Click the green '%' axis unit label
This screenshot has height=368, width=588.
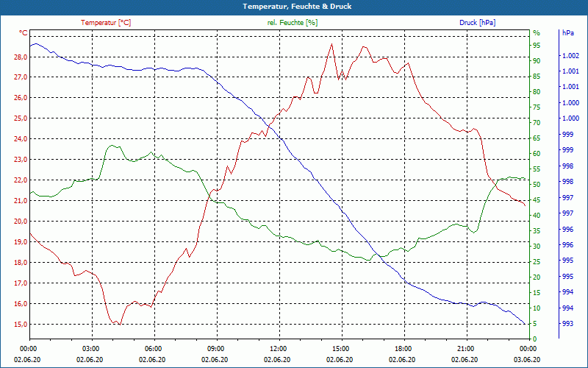[537, 33]
